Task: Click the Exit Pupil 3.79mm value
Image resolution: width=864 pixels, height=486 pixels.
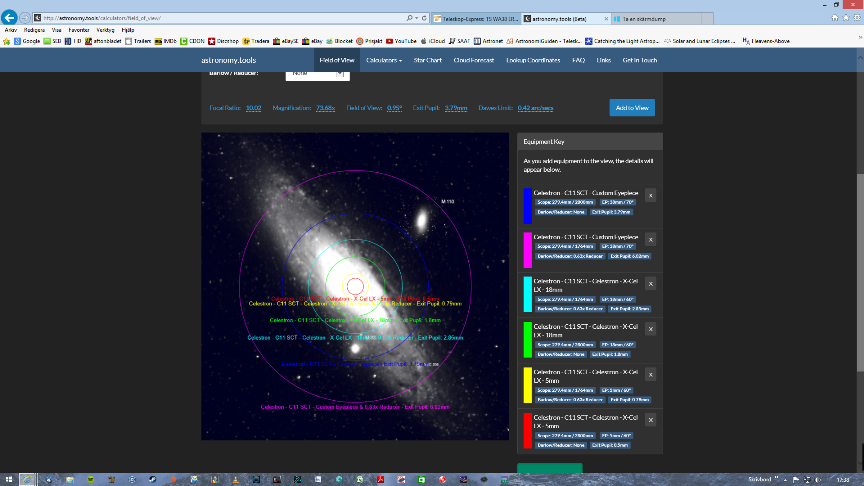Action: (x=456, y=108)
